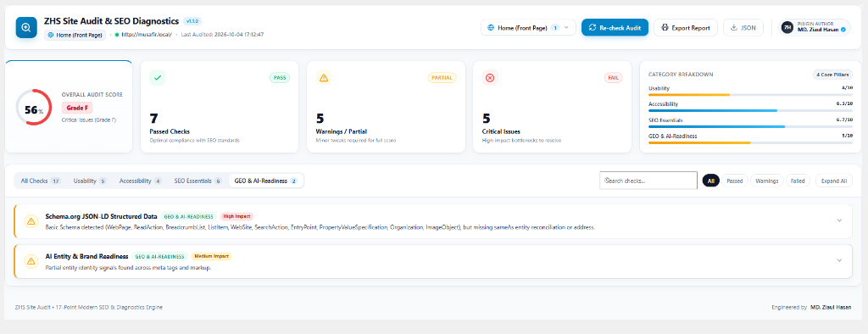Filter checks by Warnings

766,181
